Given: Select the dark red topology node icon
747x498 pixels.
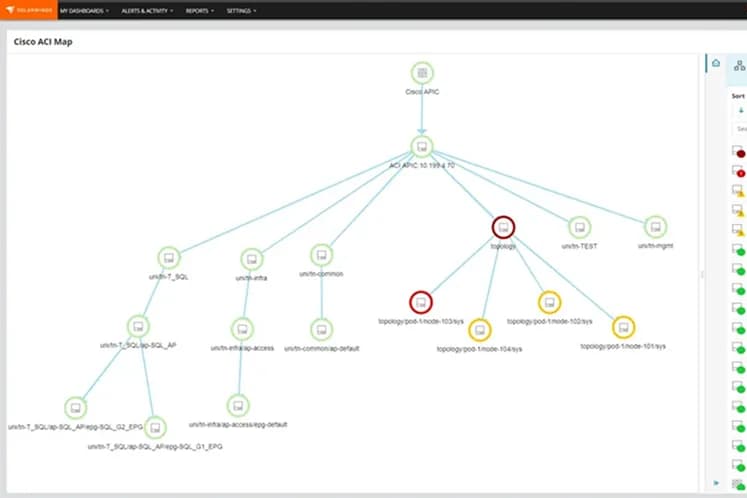Looking at the screenshot, I should click(x=503, y=227).
